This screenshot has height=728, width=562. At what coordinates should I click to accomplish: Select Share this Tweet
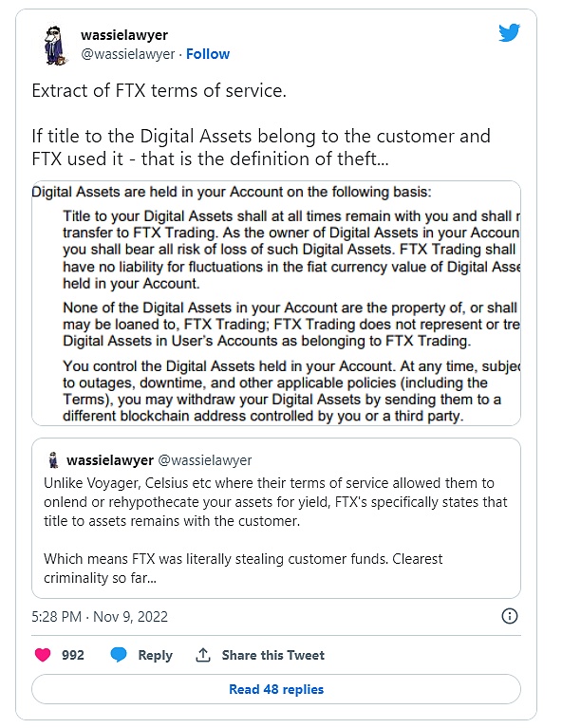pyautogui.click(x=273, y=655)
